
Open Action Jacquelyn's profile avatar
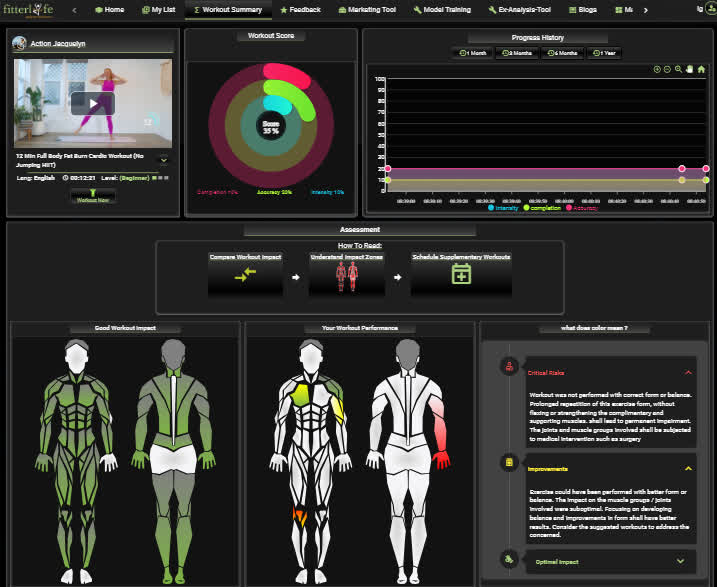pyautogui.click(x=19, y=43)
